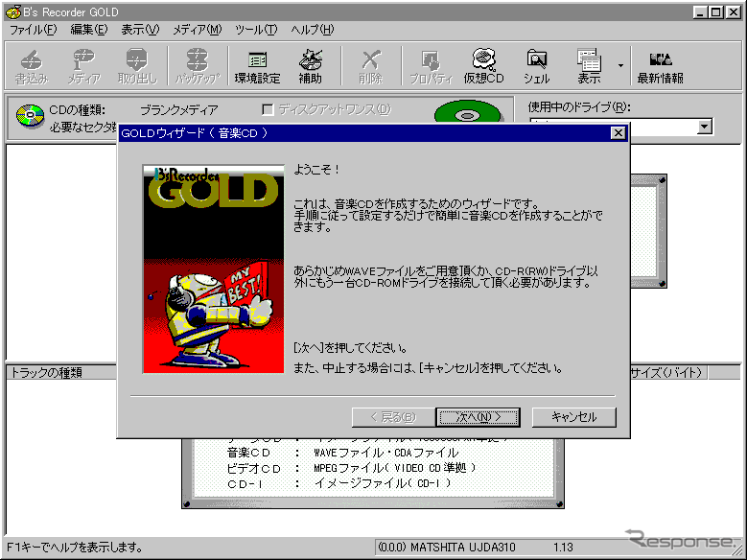This screenshot has height=560, width=747.
Task: Maximize the B's Recorder GOLD window
Action: (x=715, y=12)
